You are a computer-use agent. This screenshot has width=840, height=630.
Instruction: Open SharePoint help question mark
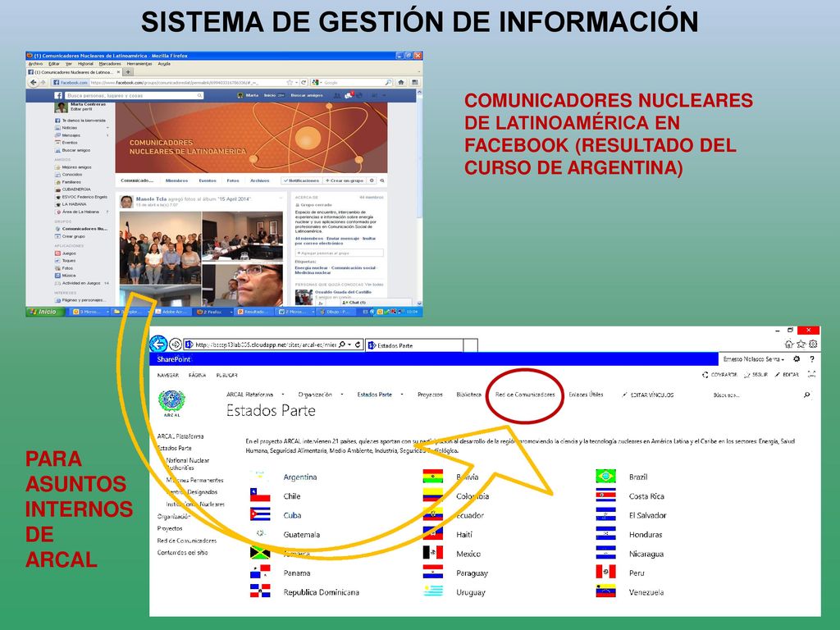coord(812,359)
